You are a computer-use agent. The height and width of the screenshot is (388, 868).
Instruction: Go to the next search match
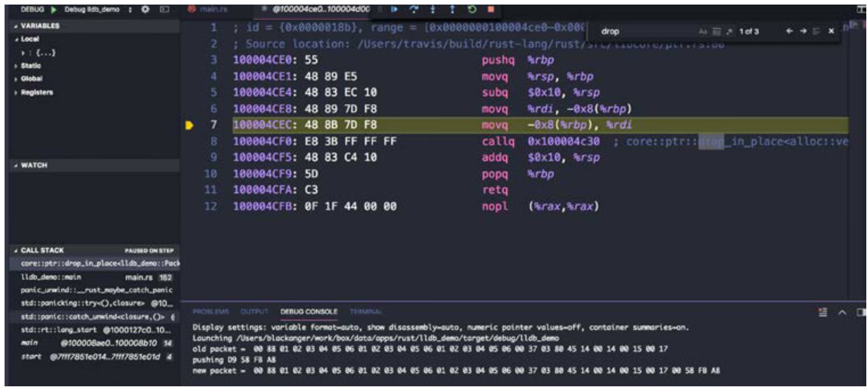pos(803,31)
